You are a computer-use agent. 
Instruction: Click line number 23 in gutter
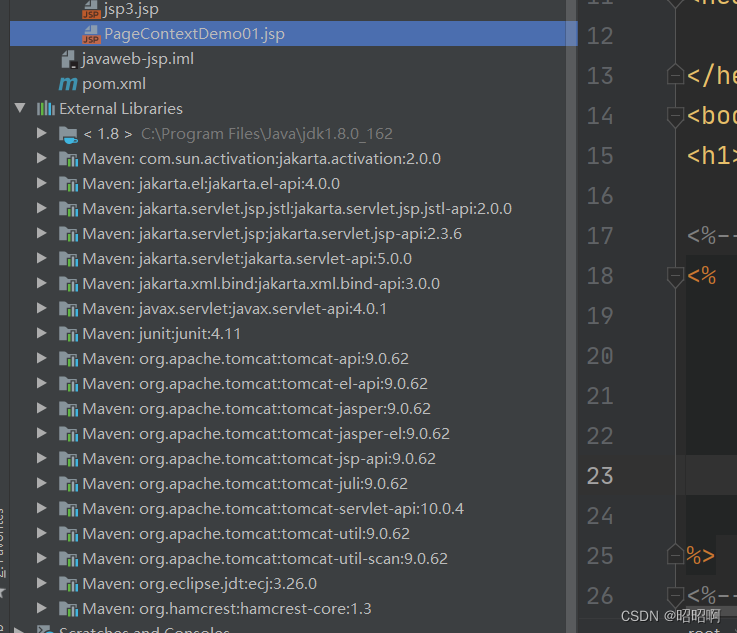[x=600, y=476]
